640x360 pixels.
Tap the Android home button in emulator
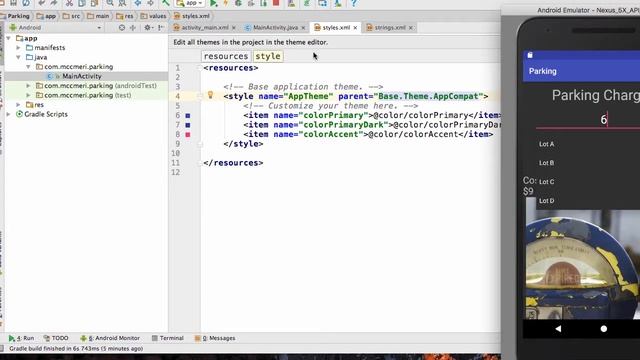[604, 329]
